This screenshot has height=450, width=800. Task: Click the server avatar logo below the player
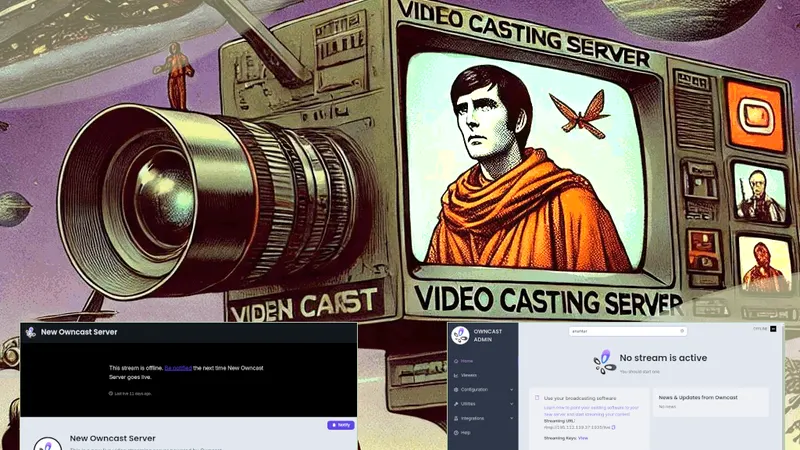47,443
